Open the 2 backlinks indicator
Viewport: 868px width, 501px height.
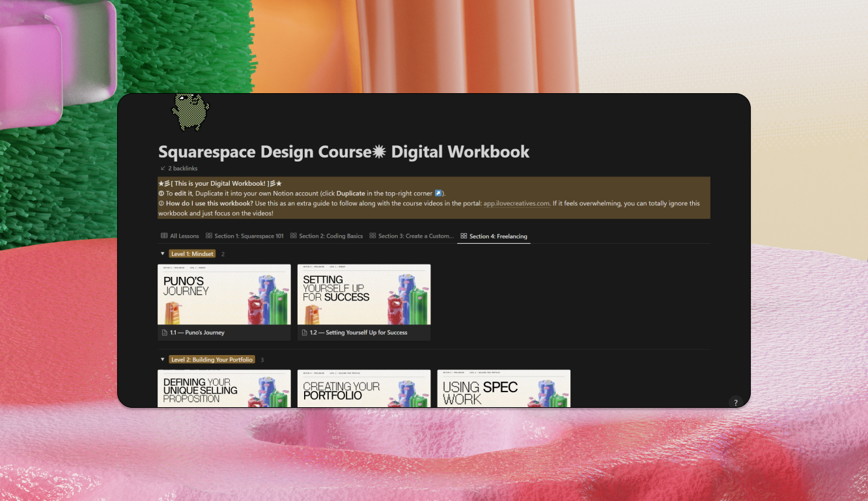click(179, 169)
